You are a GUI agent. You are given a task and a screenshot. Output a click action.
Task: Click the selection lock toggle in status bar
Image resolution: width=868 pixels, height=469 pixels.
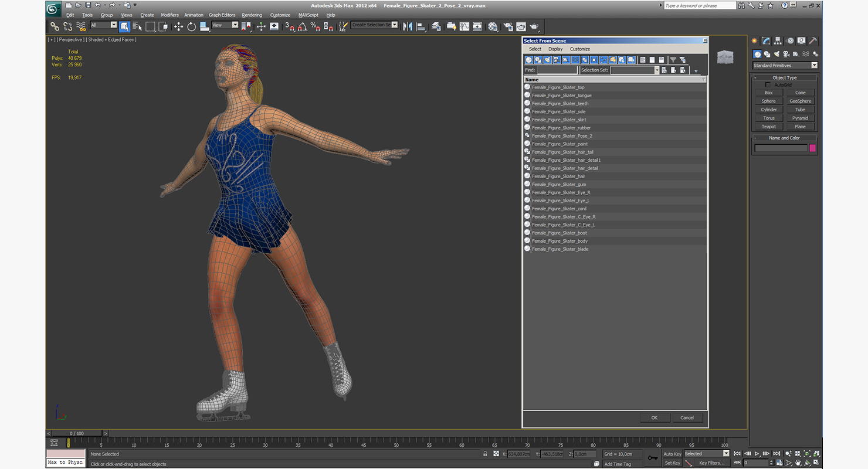(x=485, y=454)
